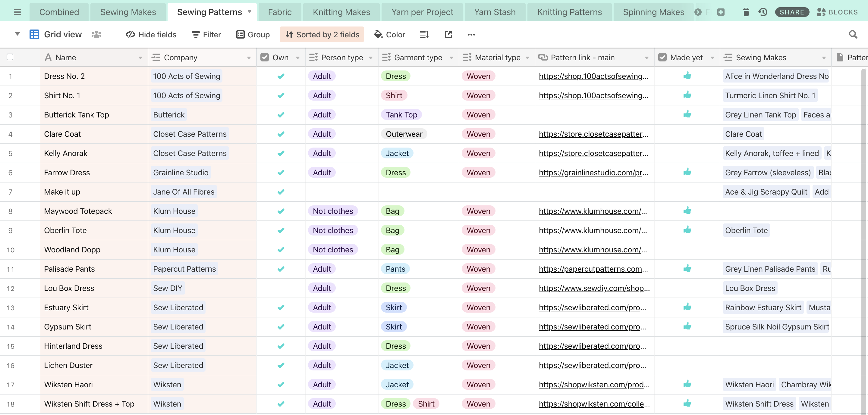Click Spruce Silk Noil Gypsum Skirt record

pyautogui.click(x=776, y=327)
